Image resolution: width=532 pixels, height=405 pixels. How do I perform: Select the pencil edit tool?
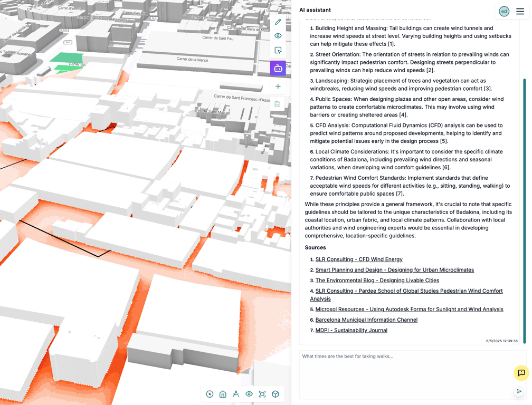[278, 22]
